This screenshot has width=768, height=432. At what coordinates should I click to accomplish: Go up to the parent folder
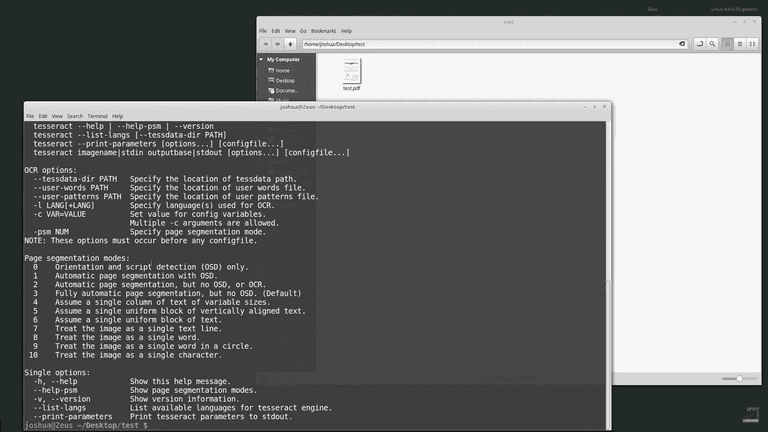[x=290, y=44]
